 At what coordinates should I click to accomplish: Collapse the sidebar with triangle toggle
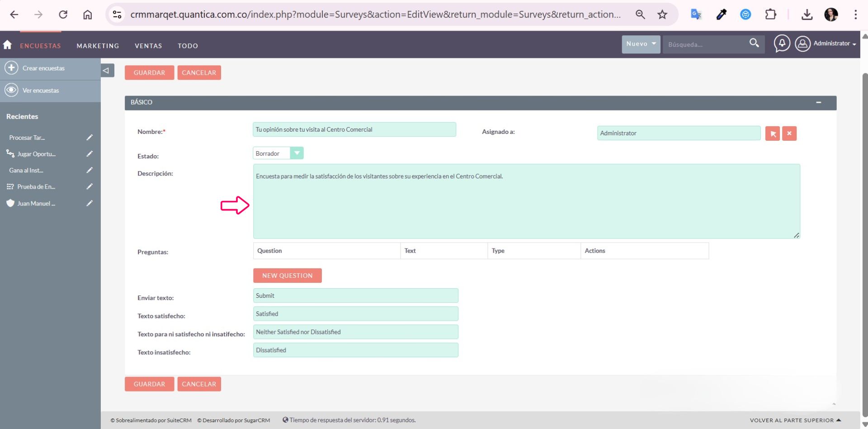(106, 71)
